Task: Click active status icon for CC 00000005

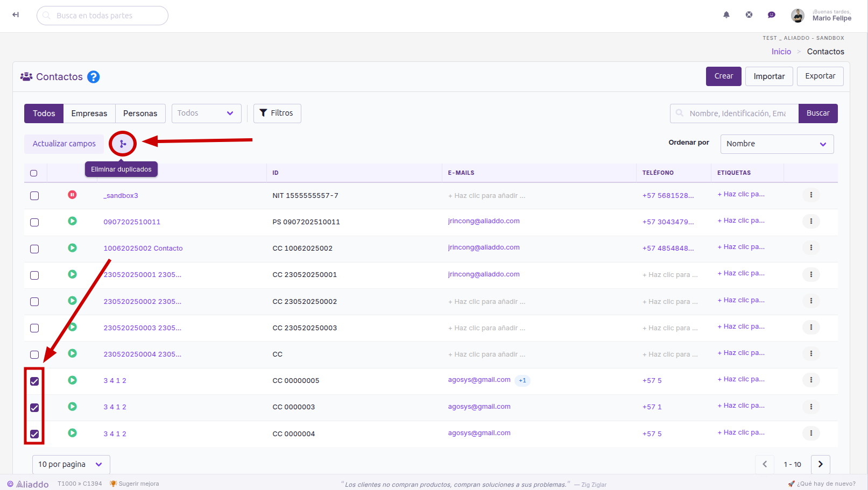Action: click(72, 380)
